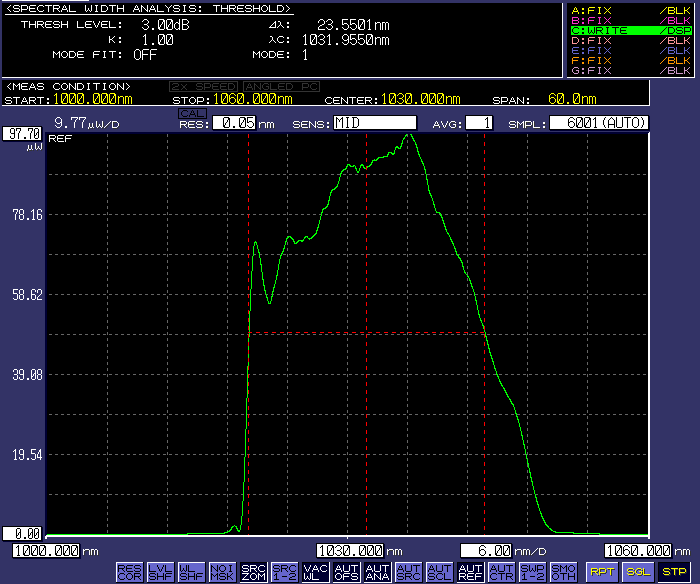Toggle the NOI MSK noise mask indicator
700x584 pixels.
pyautogui.click(x=222, y=572)
